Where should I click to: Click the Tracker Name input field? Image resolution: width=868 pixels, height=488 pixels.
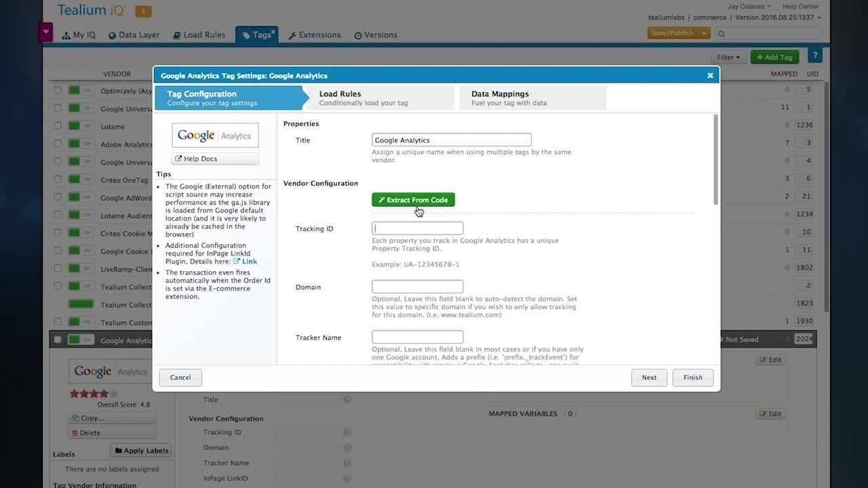[x=418, y=337]
